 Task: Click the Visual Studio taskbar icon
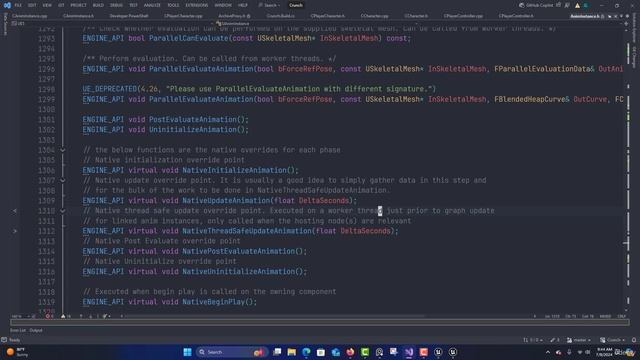click(x=409, y=352)
